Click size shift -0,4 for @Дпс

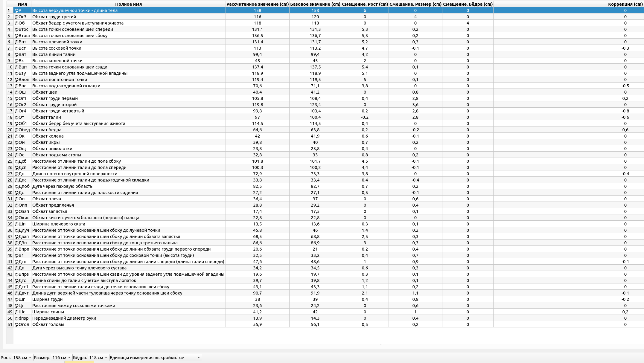tap(415, 180)
